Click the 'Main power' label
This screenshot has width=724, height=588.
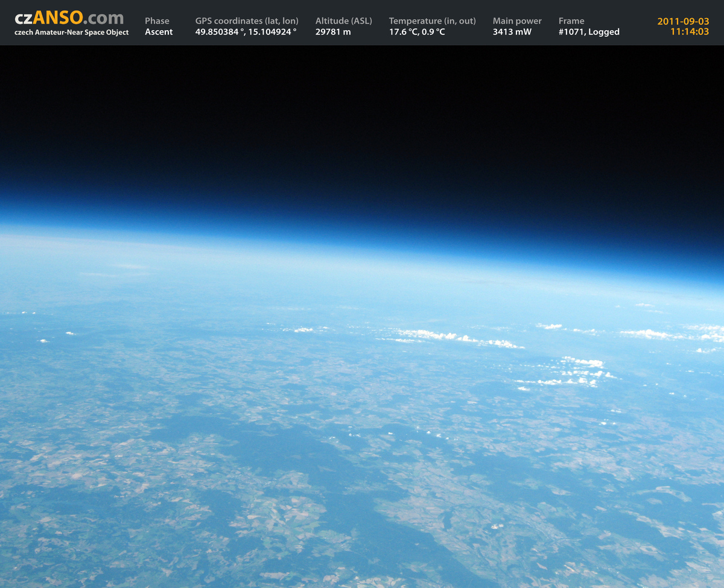click(x=517, y=21)
